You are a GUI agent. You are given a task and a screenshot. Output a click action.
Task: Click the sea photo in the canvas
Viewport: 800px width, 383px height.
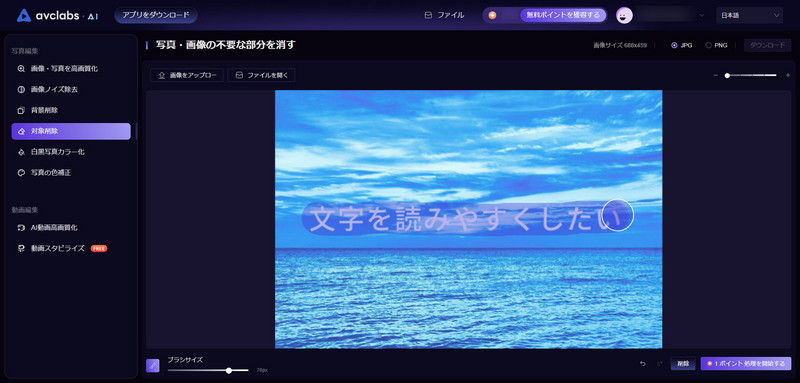[468, 219]
